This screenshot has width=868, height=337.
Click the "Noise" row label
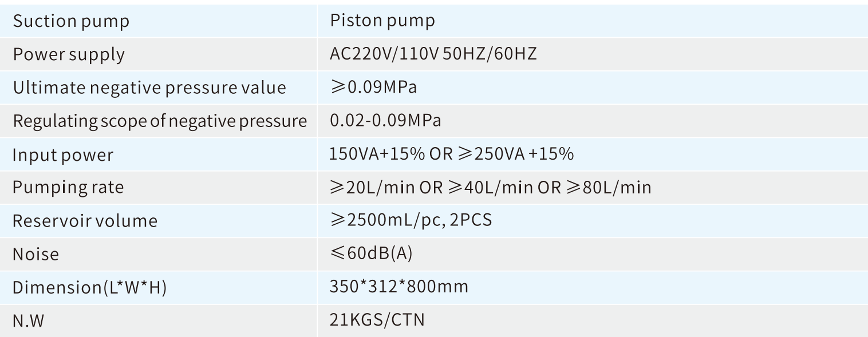35,253
